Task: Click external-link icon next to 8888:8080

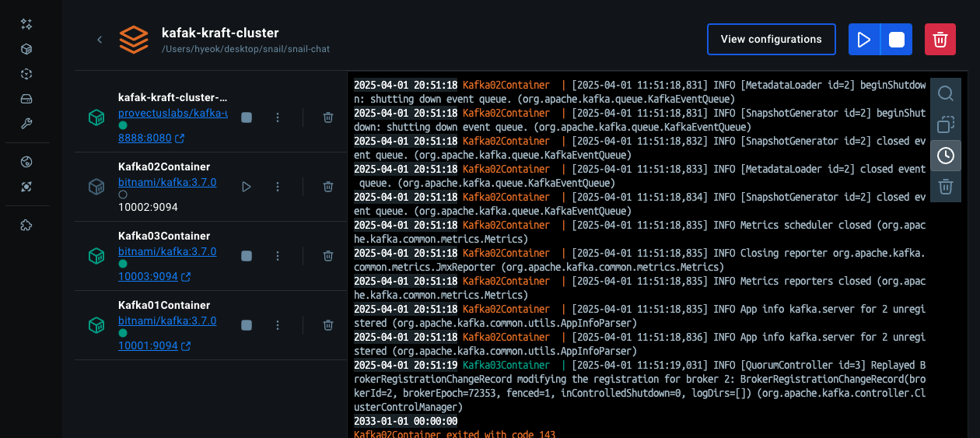Action: tap(180, 138)
